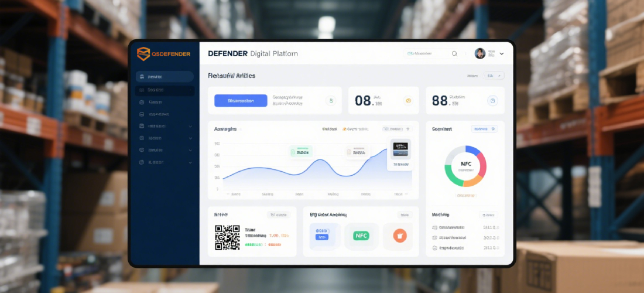The width and height of the screenshot is (644, 293).
Task: Click the green NFC tile icon
Action: click(x=361, y=236)
